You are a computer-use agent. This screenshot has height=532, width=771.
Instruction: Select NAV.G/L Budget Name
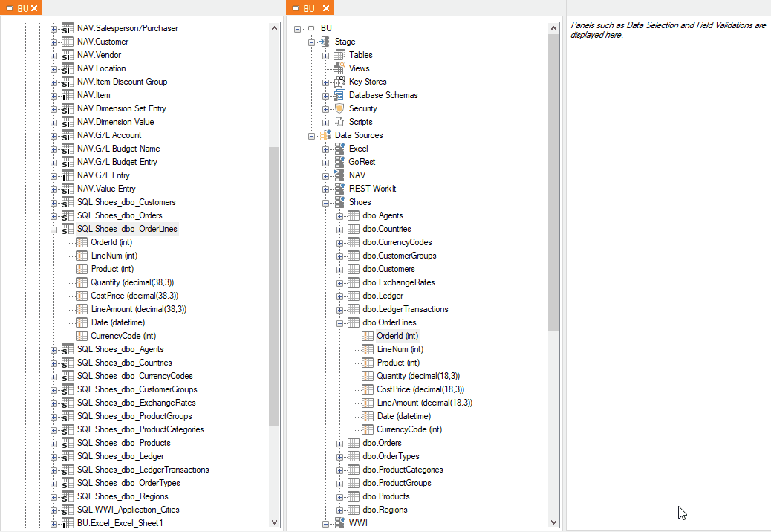pos(119,149)
